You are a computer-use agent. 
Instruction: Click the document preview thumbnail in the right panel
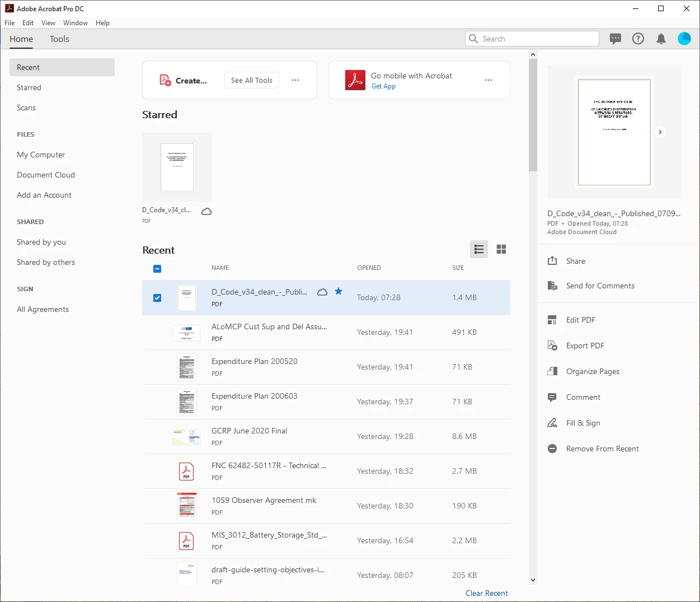point(614,132)
